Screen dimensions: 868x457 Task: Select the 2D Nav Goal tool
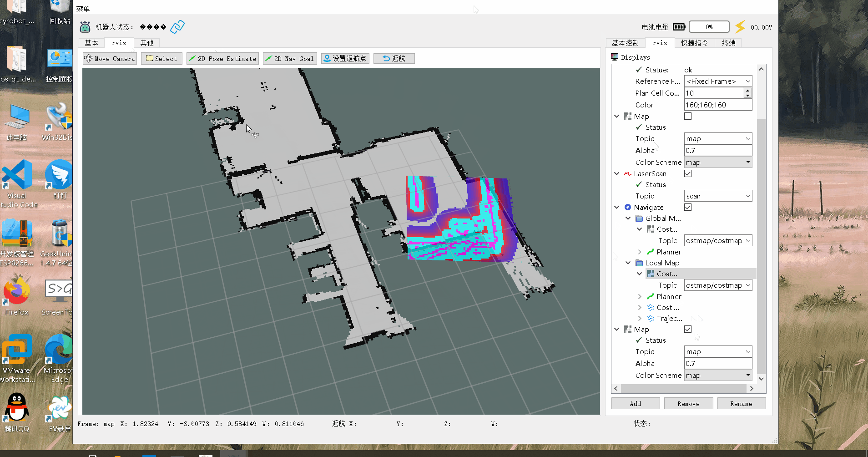click(289, 58)
